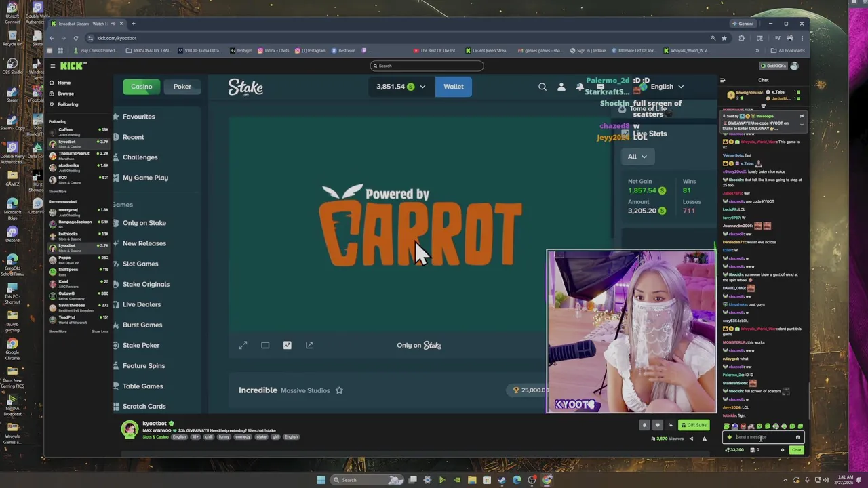Click the stream share icon beside viewers
Screen dimensions: 868x488
point(691,439)
